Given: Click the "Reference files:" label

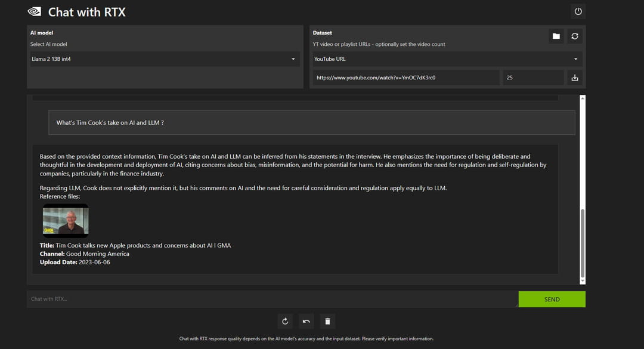Looking at the screenshot, I should pyautogui.click(x=60, y=196).
